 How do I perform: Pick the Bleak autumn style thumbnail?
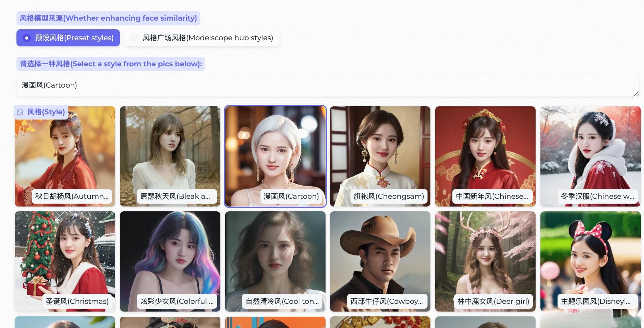pyautogui.click(x=170, y=156)
